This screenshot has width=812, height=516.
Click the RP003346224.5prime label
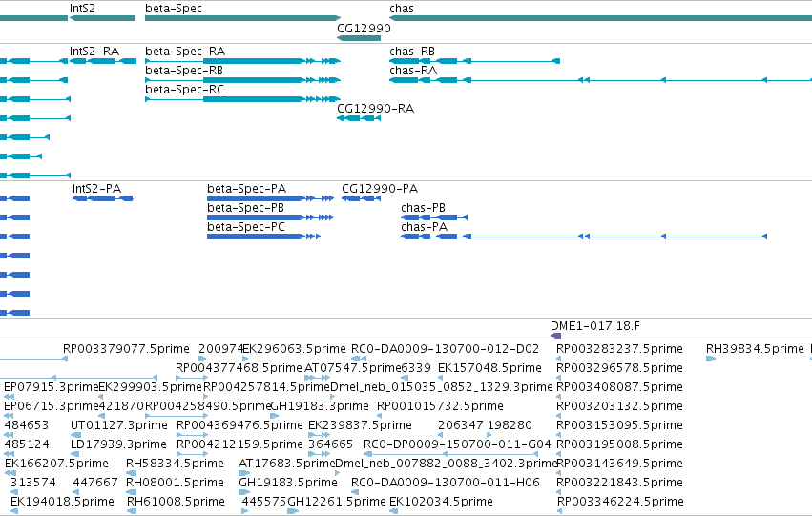click(x=620, y=502)
